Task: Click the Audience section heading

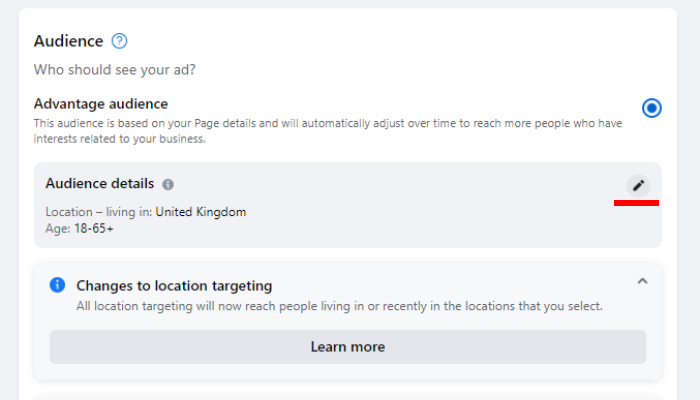Action: pyautogui.click(x=69, y=41)
